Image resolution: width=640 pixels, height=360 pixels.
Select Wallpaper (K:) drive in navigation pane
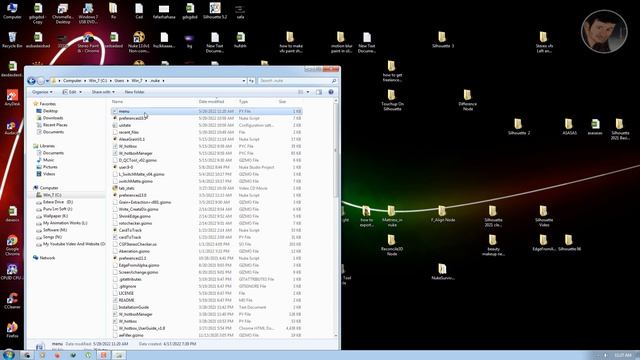[x=55, y=216]
